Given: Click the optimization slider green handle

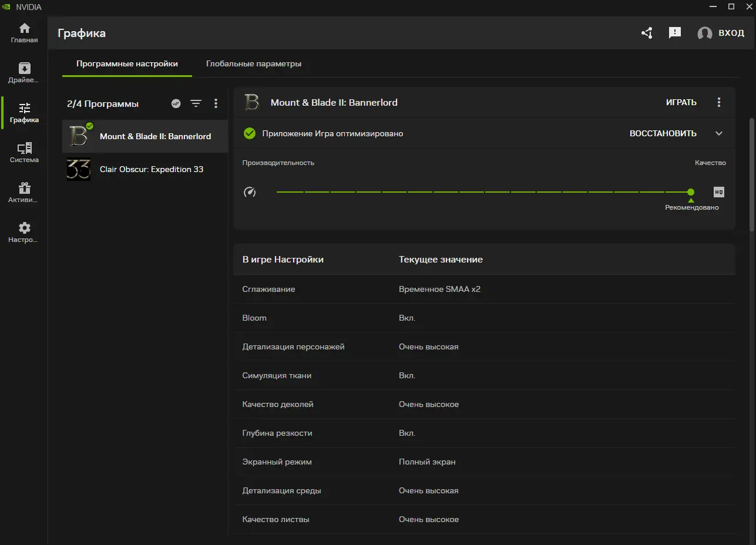Looking at the screenshot, I should [691, 192].
